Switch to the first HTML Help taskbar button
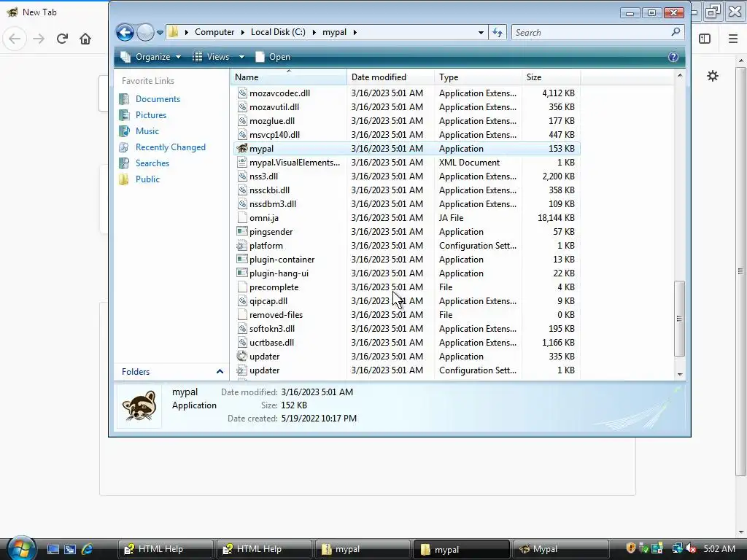This screenshot has width=747, height=560. point(166,549)
